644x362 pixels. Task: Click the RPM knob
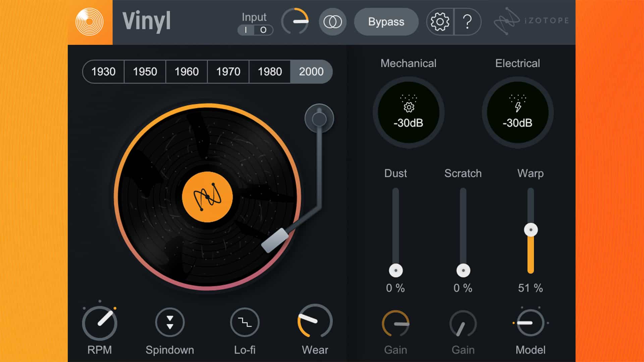(x=100, y=323)
